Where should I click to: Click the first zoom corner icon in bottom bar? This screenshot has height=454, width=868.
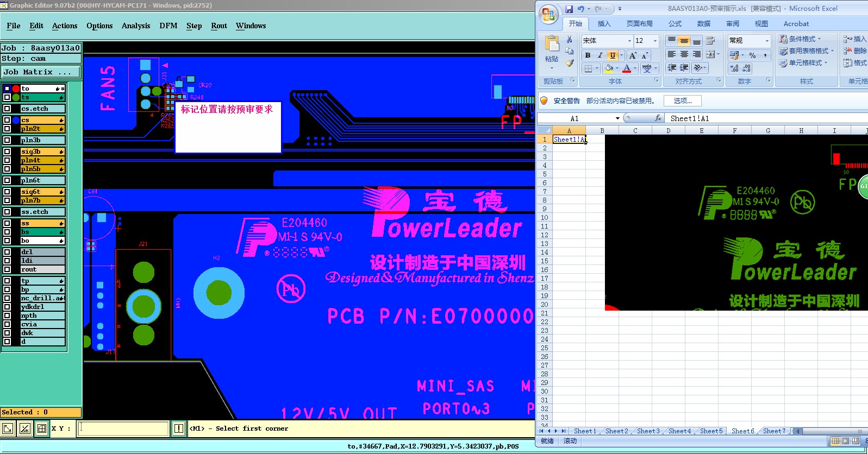coord(8,428)
